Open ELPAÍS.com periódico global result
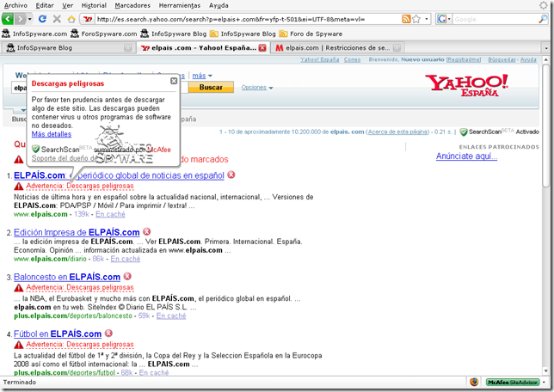Viewport: 554px width, 392px height. [119, 175]
